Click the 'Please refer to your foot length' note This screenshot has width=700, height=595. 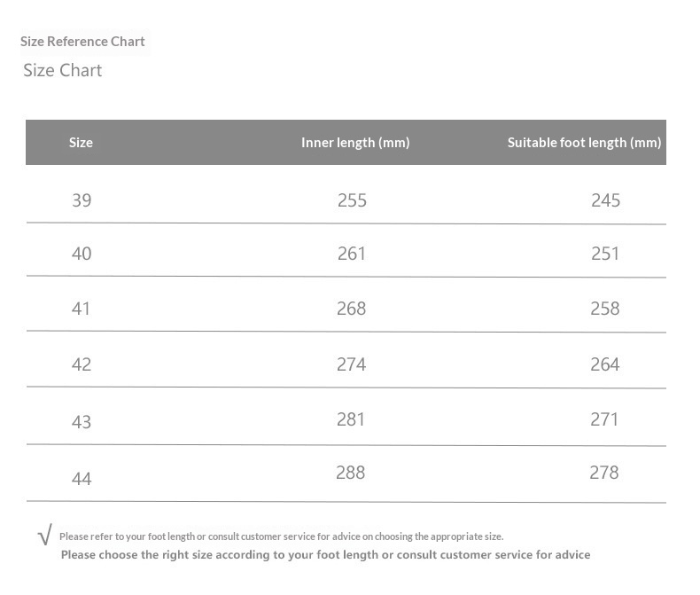pyautogui.click(x=281, y=536)
